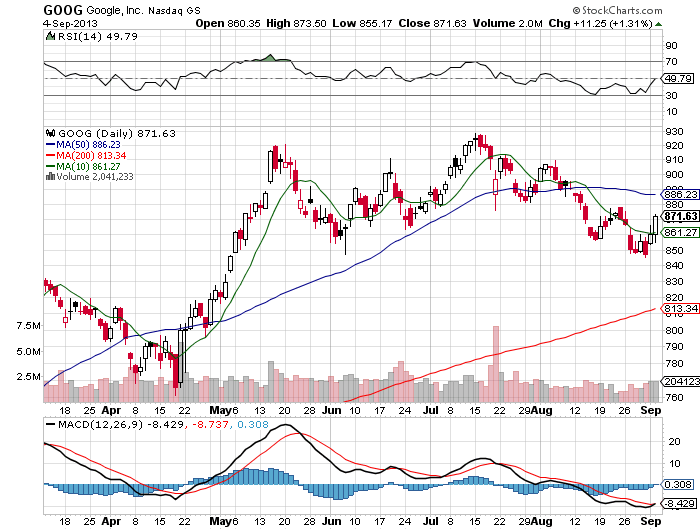This screenshot has height=530, width=700.
Task: Click the red -8.737 MACD signal value
Action: click(210, 424)
